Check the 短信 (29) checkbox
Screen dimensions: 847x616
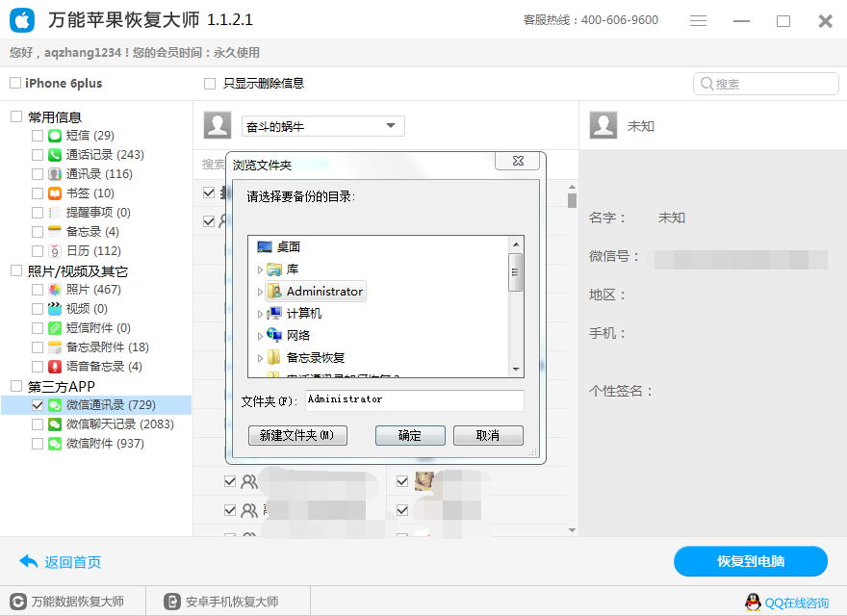pos(38,136)
